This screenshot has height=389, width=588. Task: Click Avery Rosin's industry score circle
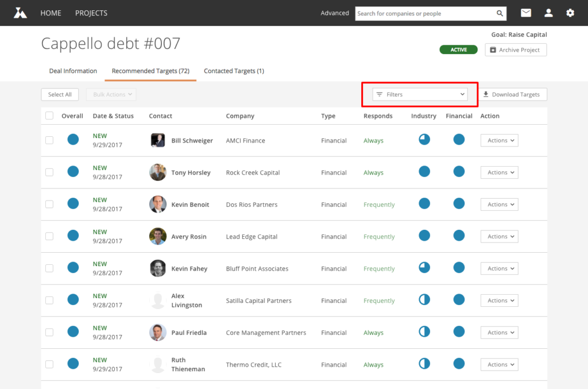click(424, 236)
